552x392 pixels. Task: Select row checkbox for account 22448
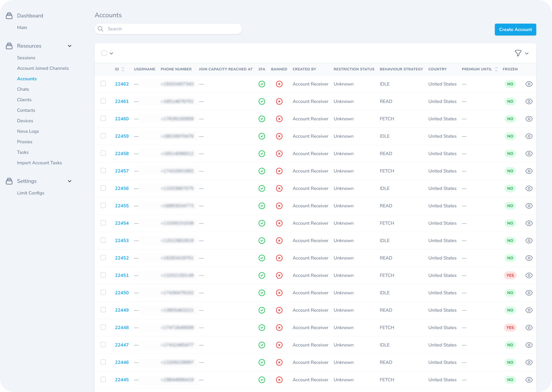tap(103, 327)
